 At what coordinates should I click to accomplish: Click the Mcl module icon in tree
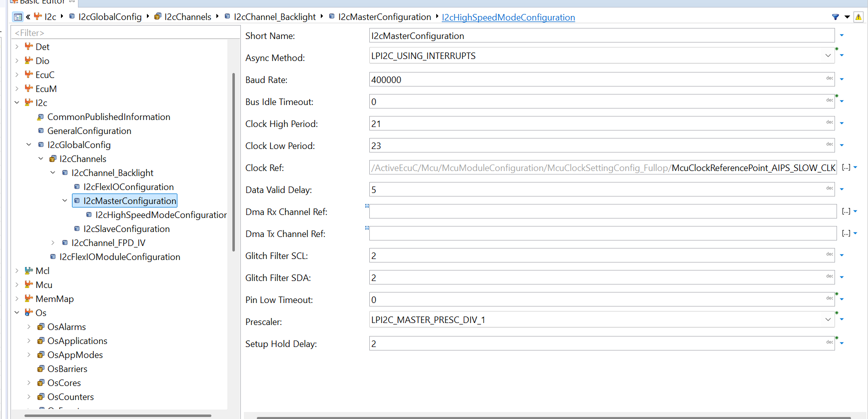pyautogui.click(x=29, y=270)
